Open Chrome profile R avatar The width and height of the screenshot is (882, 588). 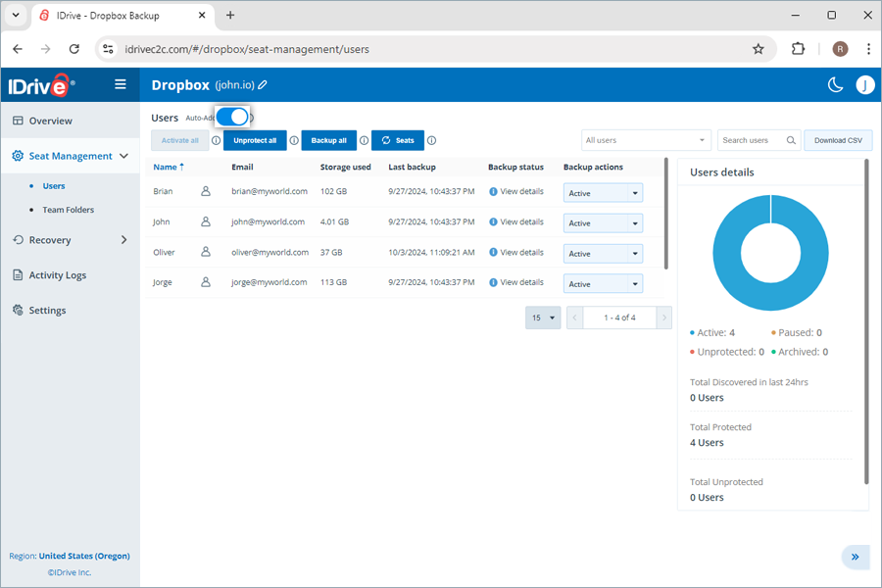click(x=840, y=49)
